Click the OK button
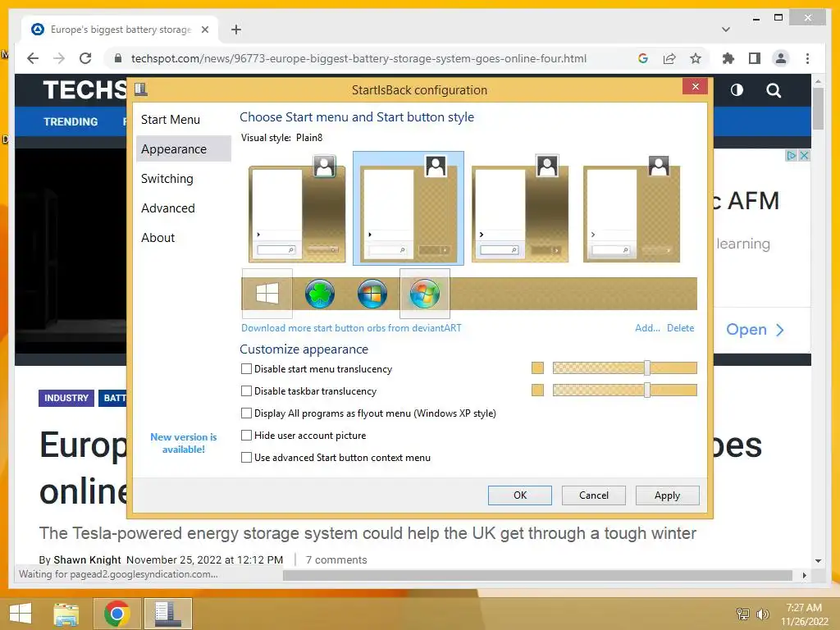The width and height of the screenshot is (840, 630). (519, 495)
